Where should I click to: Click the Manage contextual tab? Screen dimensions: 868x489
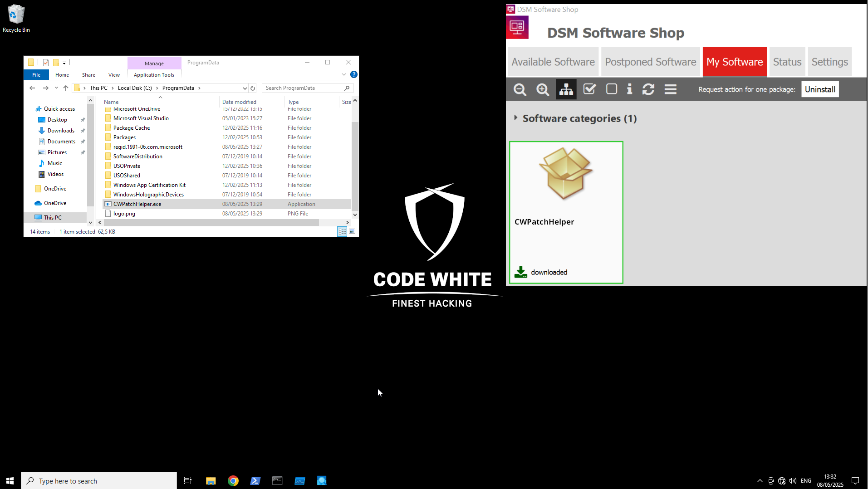click(x=154, y=64)
